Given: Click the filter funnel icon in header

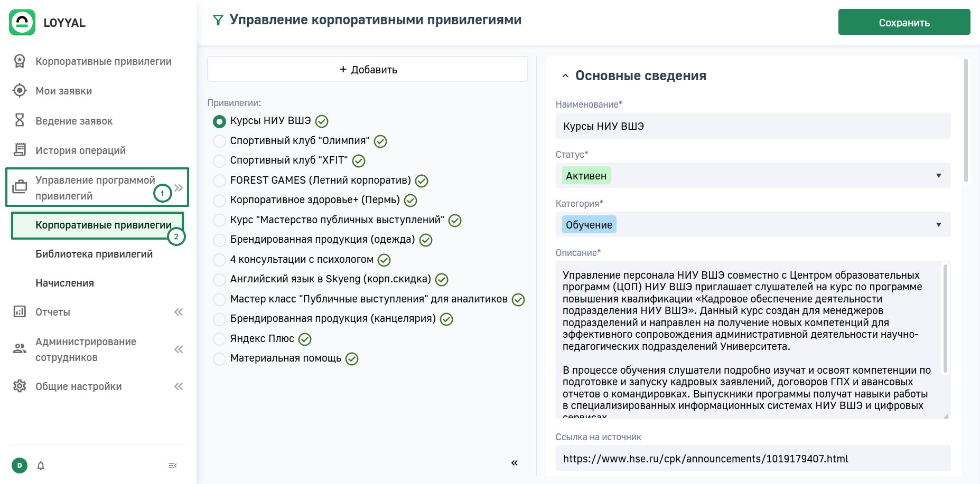Looking at the screenshot, I should point(218,21).
